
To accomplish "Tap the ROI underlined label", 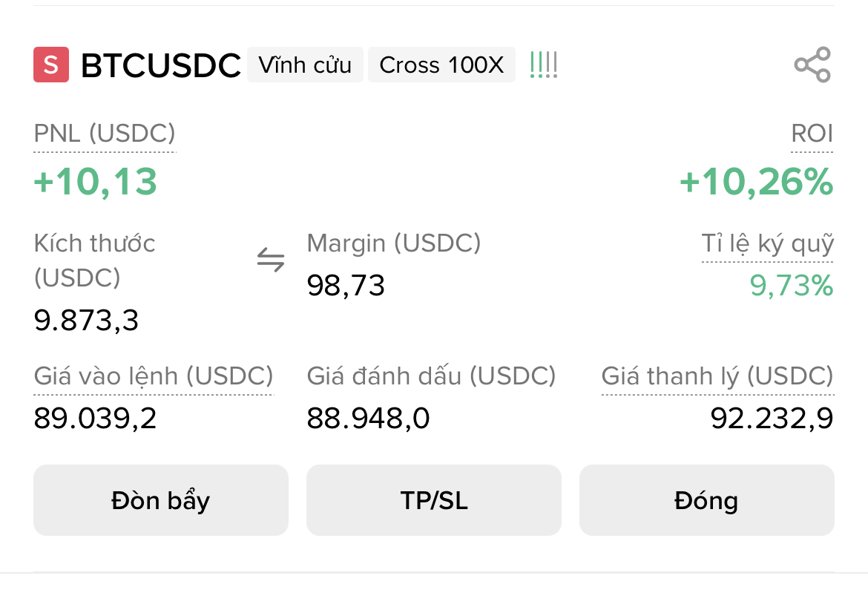I will click(x=812, y=134).
